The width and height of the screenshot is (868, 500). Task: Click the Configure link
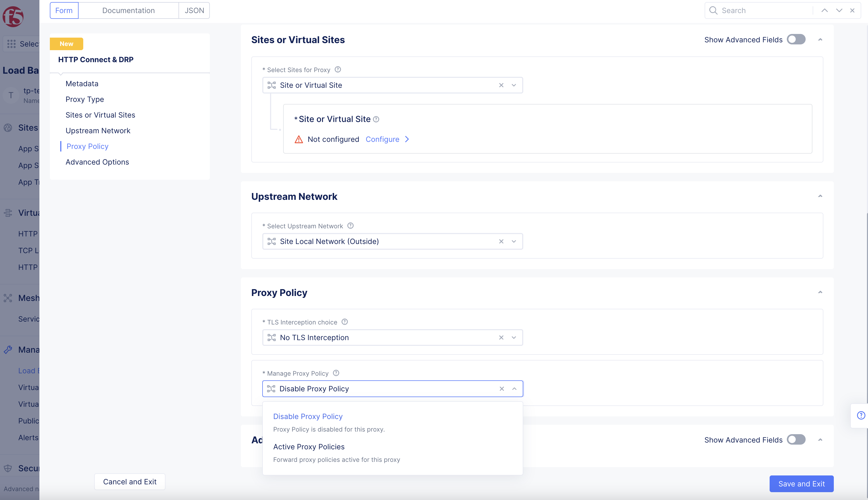click(x=382, y=139)
